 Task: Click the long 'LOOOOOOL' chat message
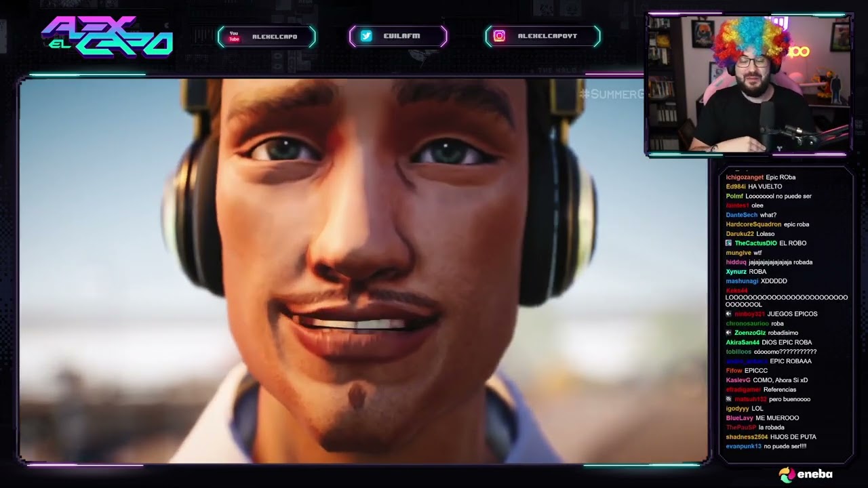click(787, 301)
